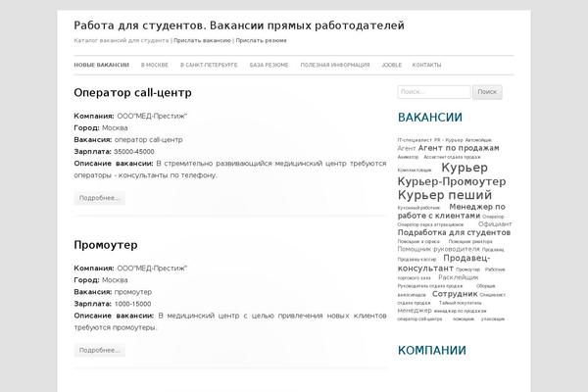588x392 pixels.
Task: Click Подробнее under the Промоутер vacancy
Action: click(x=99, y=350)
